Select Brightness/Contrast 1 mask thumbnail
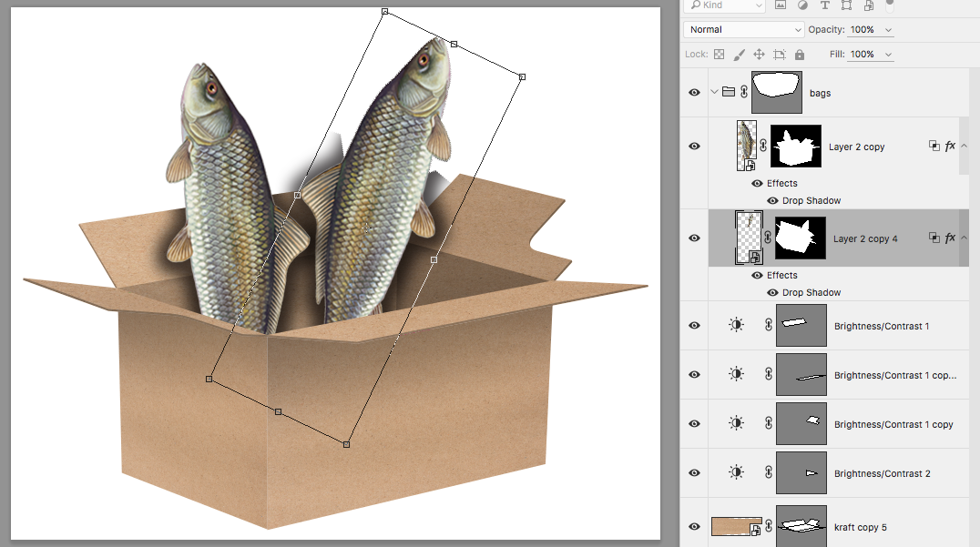Viewport: 980px width, 547px height. [x=801, y=325]
